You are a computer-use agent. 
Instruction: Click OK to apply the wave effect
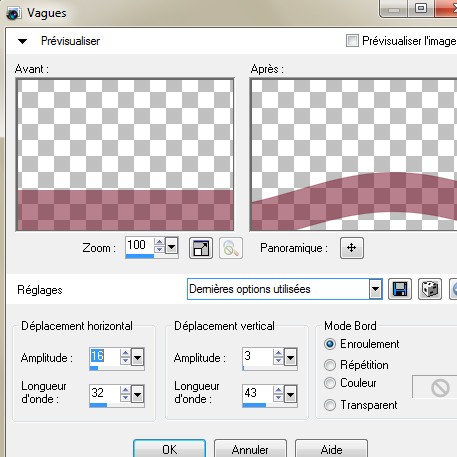point(169,449)
